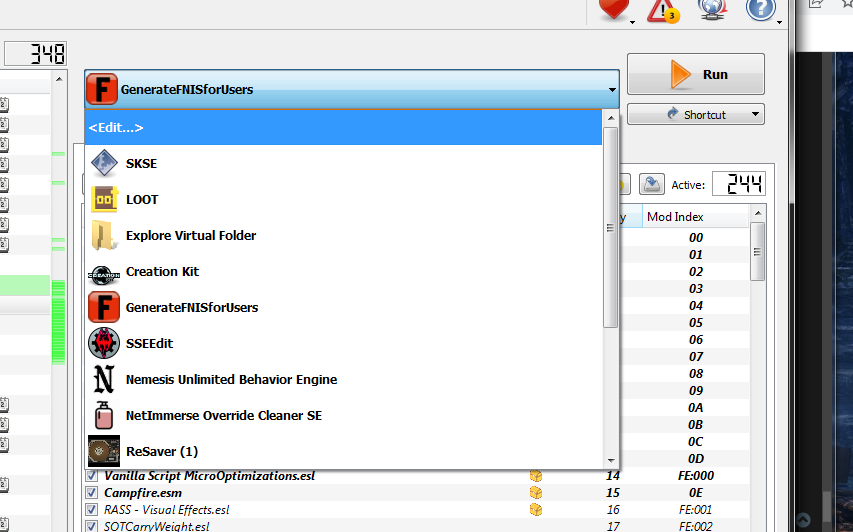
Task: Toggle Campfire.esm plugin checkbox
Action: pyautogui.click(x=91, y=493)
